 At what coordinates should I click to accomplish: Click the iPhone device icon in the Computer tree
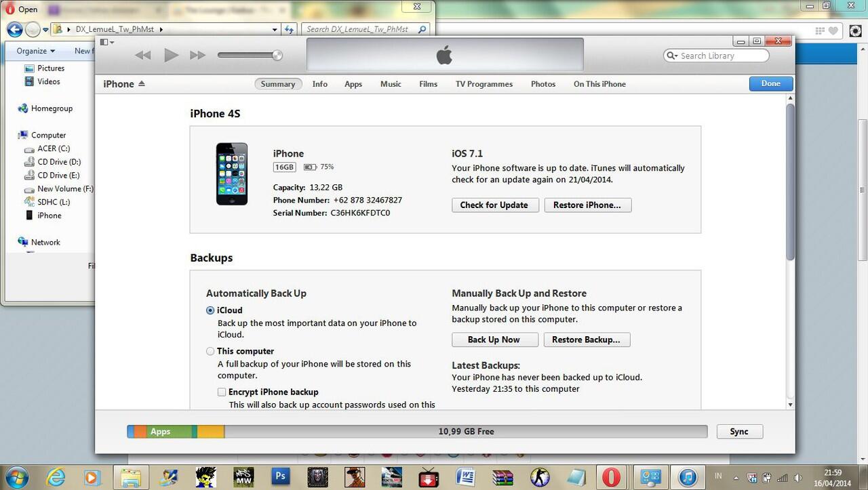coord(29,216)
